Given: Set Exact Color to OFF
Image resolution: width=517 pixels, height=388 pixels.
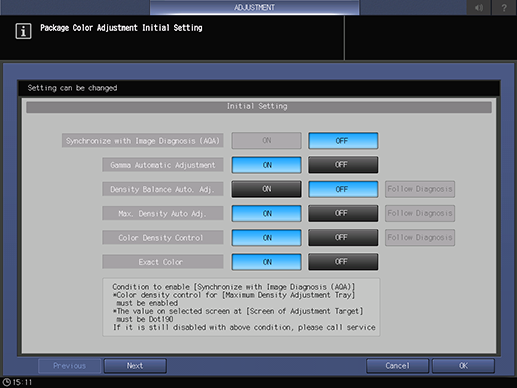Looking at the screenshot, I should pyautogui.click(x=343, y=262).
